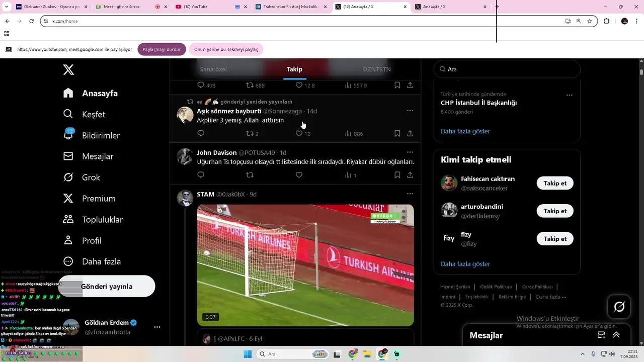Share John Davison post
644x362 pixels.
coord(410,175)
